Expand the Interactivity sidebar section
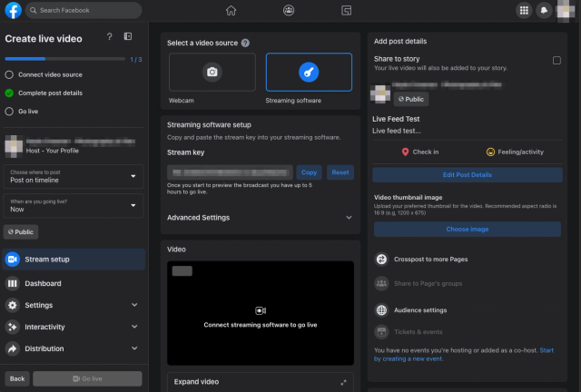Viewport: 581px width, 392px height. (74, 327)
